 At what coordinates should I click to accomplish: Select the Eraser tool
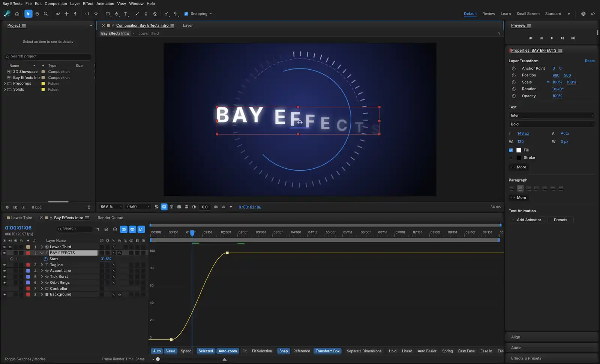155,14
